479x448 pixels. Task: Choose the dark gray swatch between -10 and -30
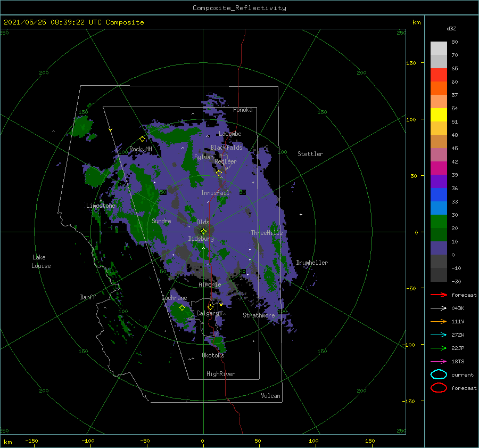pyautogui.click(x=439, y=275)
